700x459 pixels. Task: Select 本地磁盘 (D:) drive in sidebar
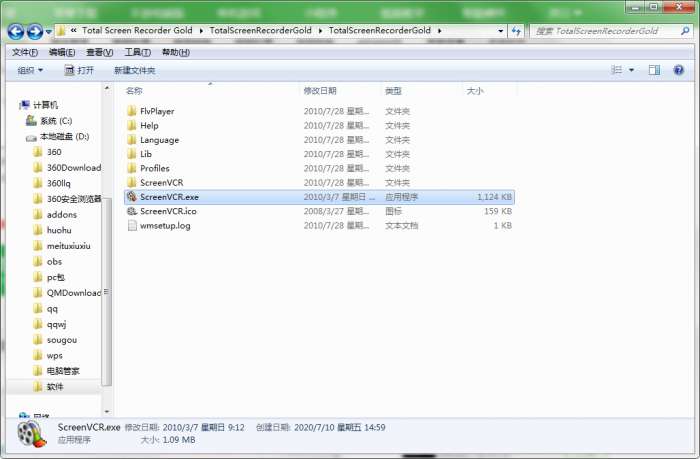[64, 136]
